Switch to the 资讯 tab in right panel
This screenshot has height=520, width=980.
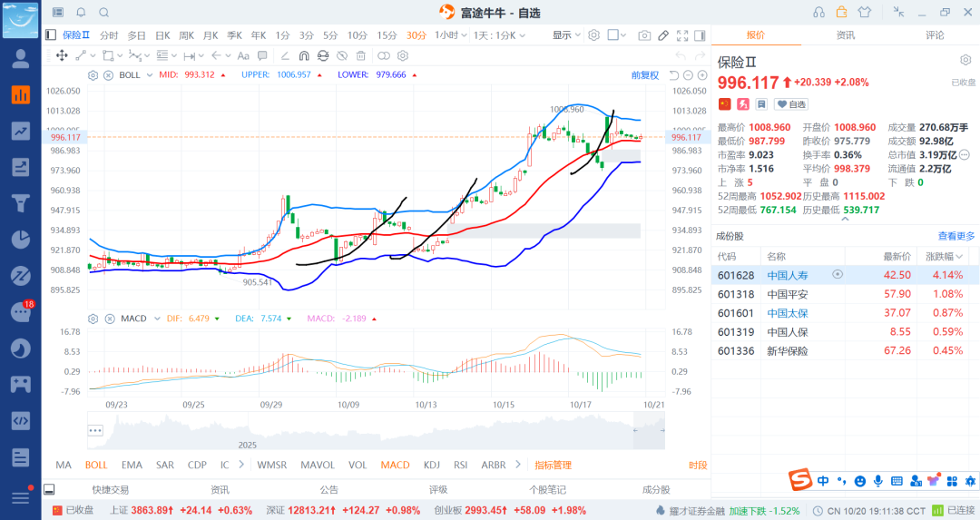coord(845,35)
